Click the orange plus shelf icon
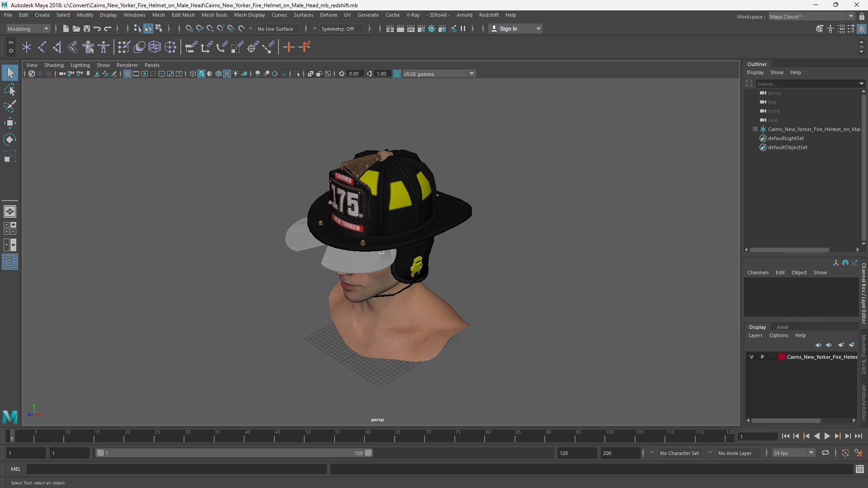The width and height of the screenshot is (868, 488). 288,47
